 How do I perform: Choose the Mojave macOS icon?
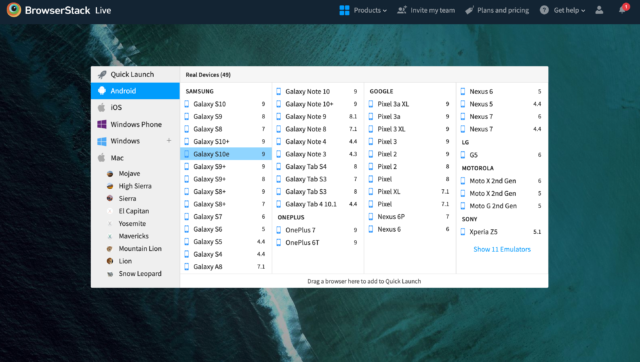tap(110, 173)
